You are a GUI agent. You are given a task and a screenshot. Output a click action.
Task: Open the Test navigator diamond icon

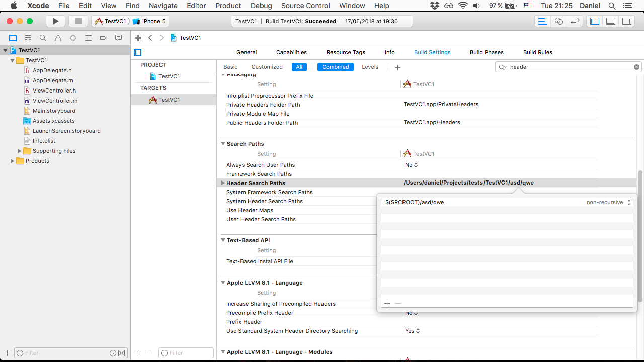click(73, 38)
